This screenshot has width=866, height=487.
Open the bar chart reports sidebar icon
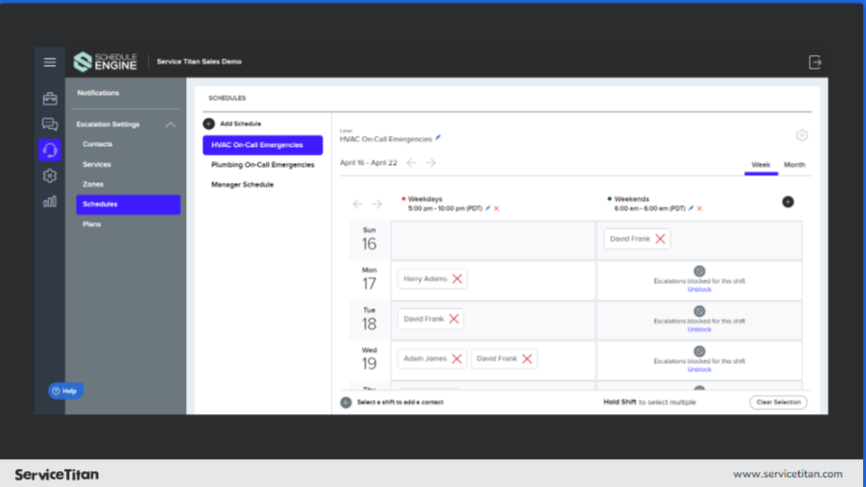point(50,202)
